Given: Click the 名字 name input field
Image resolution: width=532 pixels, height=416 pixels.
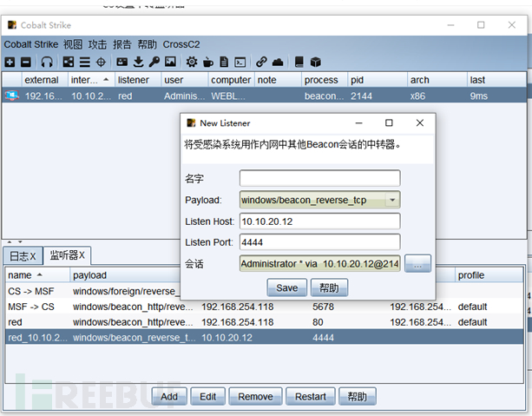Looking at the screenshot, I should [x=319, y=178].
